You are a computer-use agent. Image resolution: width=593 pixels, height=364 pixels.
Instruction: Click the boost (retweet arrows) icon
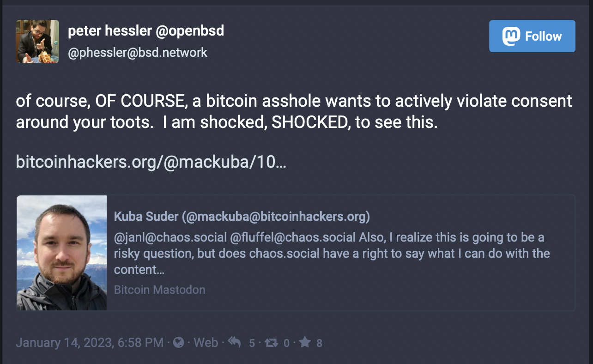(272, 342)
